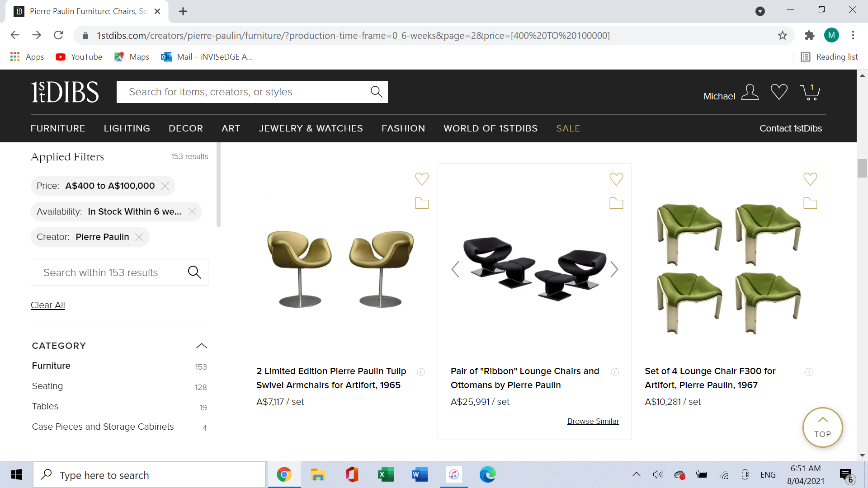Image resolution: width=868 pixels, height=488 pixels.
Task: Remove the Pierre Paulin creator filter
Action: pyautogui.click(x=139, y=237)
